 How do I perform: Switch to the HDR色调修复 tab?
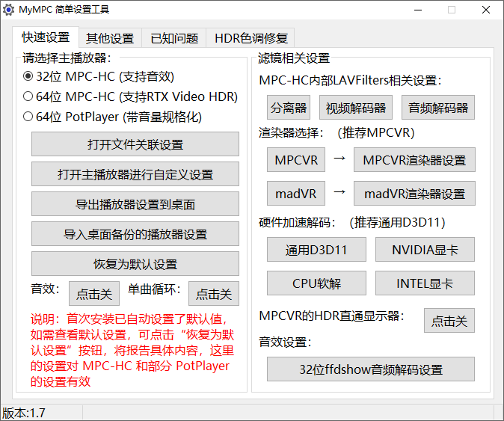click(x=251, y=39)
